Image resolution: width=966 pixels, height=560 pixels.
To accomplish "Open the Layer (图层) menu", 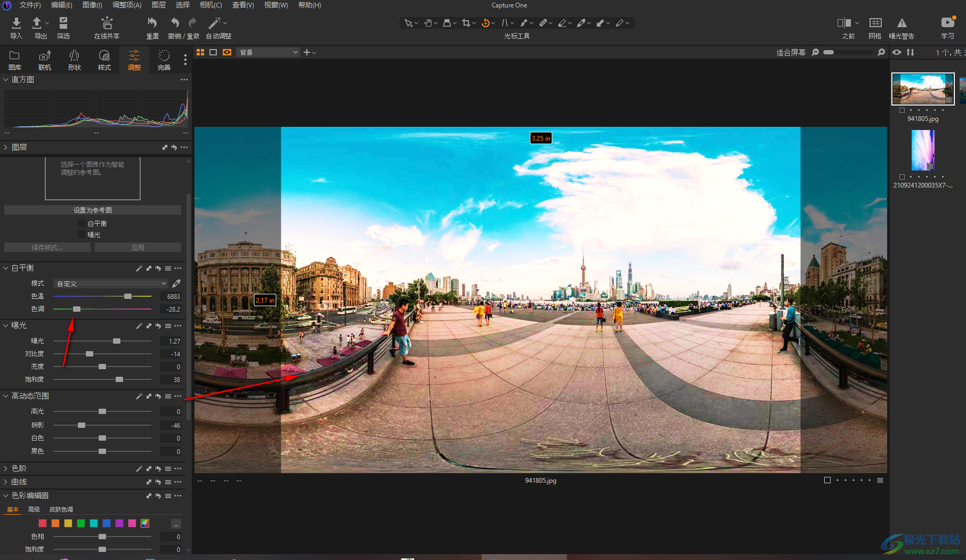I will point(158,5).
